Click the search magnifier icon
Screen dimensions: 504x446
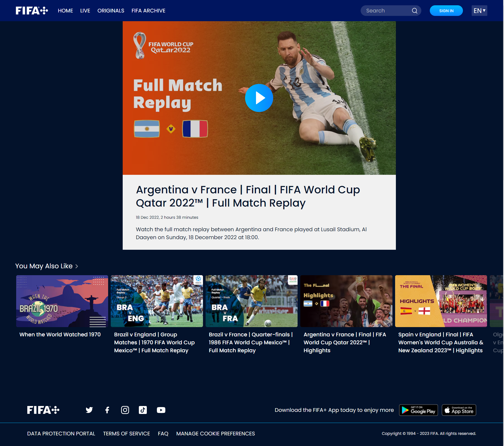[x=414, y=11]
